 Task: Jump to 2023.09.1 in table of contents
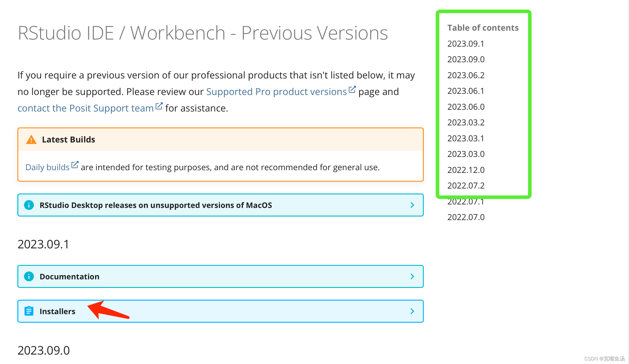coord(465,44)
